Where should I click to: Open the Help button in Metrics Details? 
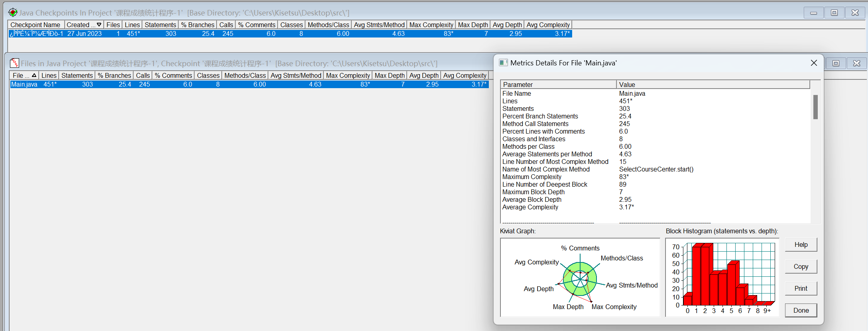[x=801, y=244]
